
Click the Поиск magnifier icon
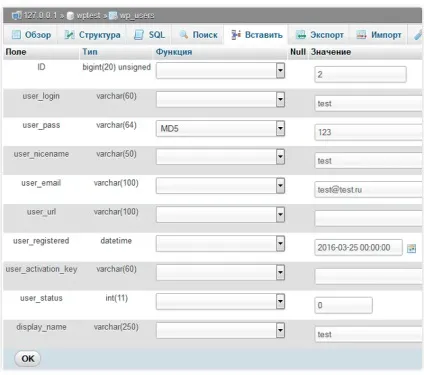coord(184,35)
